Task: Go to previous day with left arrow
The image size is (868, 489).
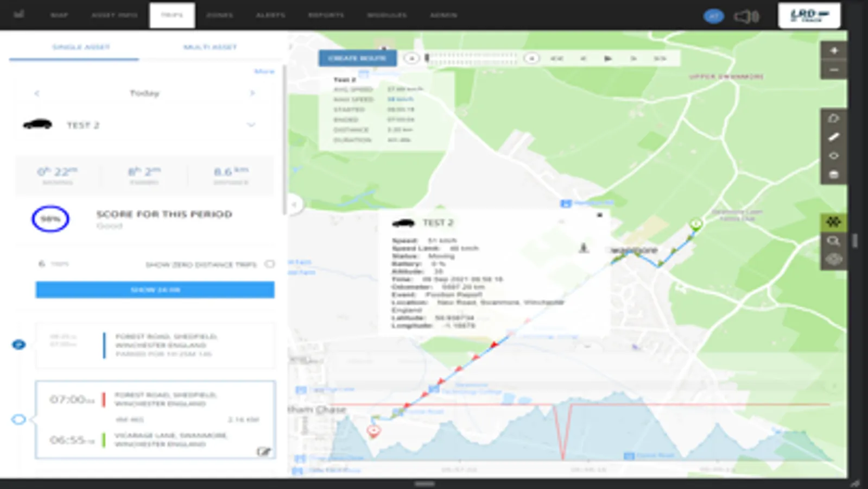Action: point(37,93)
